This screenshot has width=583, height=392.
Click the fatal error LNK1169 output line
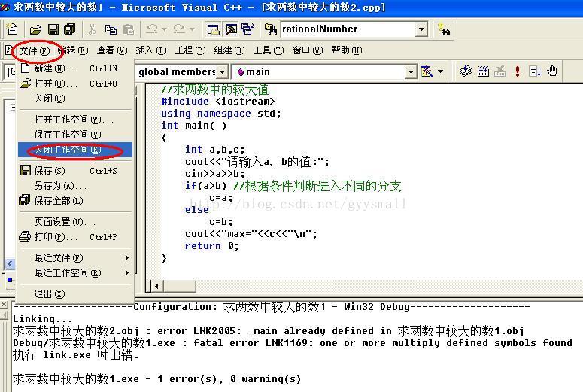click(292, 342)
